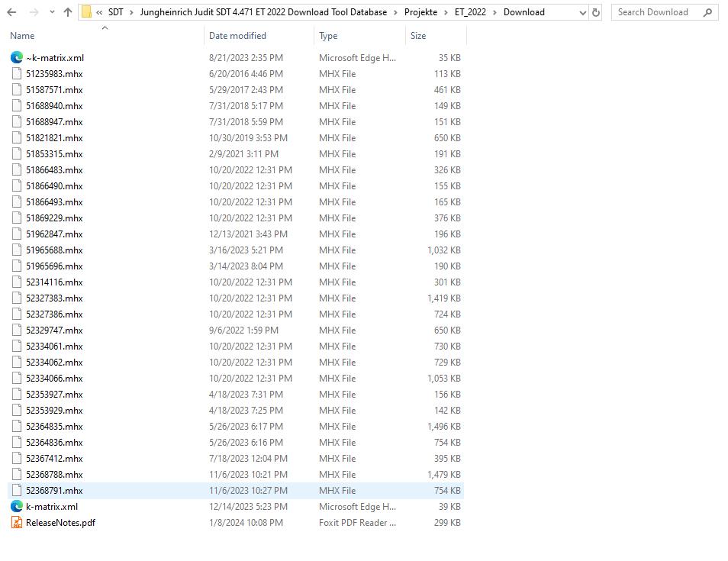Viewport: 728px width, 561px height.
Task: Click file icon of 51866493.mhx
Action: 17,202
